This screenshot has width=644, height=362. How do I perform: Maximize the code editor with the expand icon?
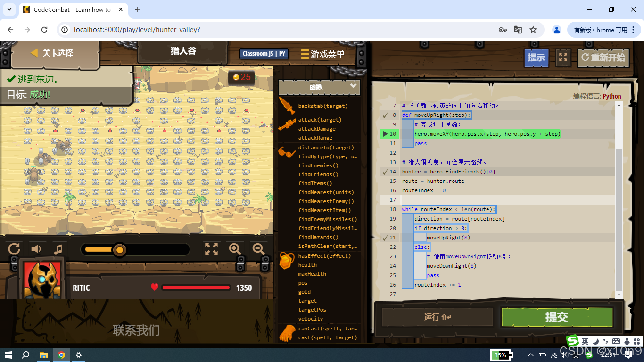click(x=563, y=58)
